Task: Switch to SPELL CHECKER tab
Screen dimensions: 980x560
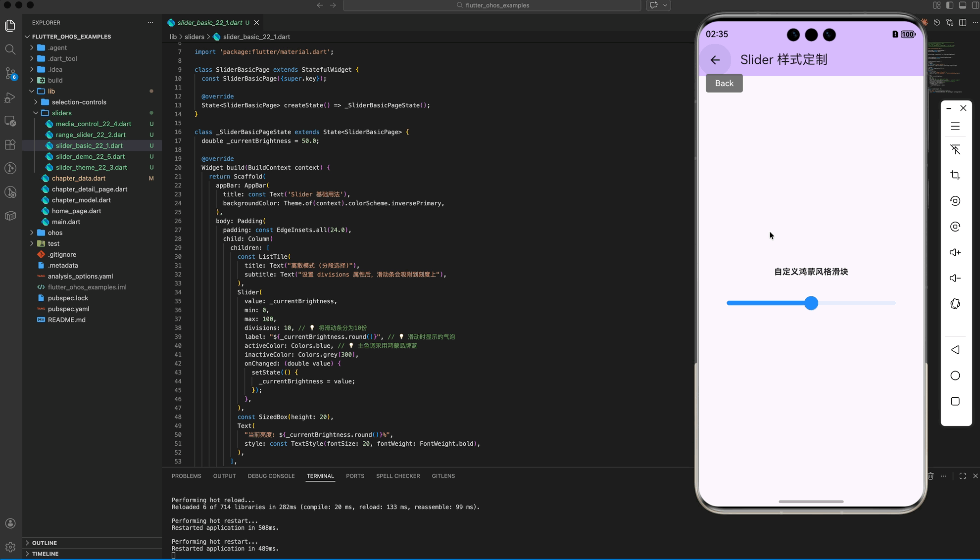Action: 398,476
